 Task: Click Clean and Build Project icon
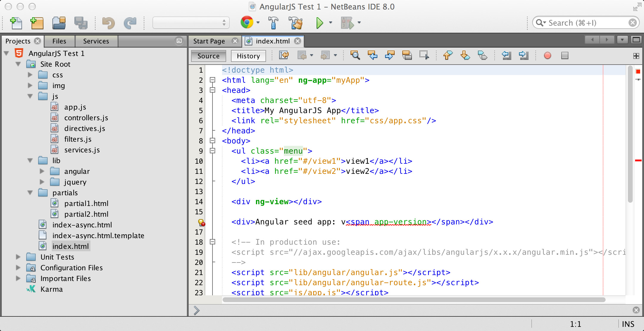296,23
